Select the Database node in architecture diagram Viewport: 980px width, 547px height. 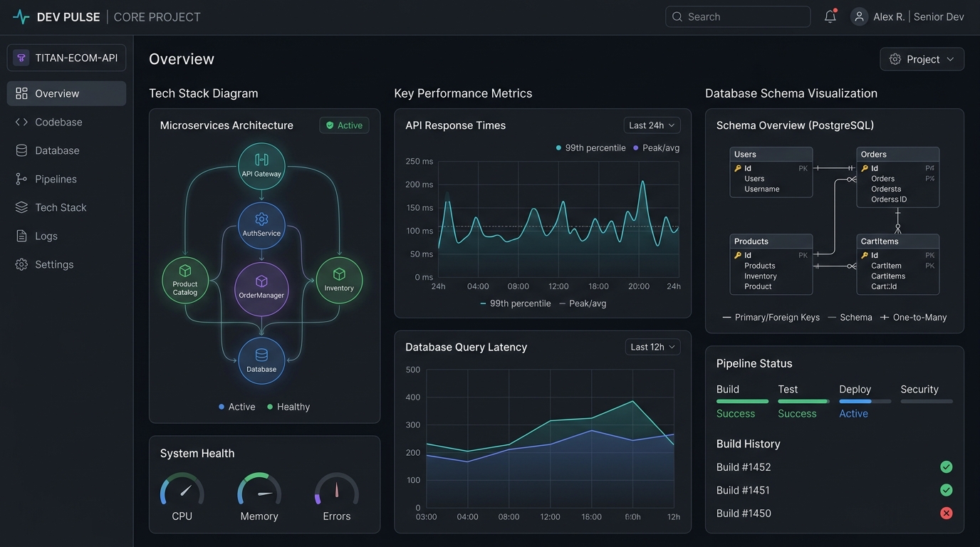261,360
